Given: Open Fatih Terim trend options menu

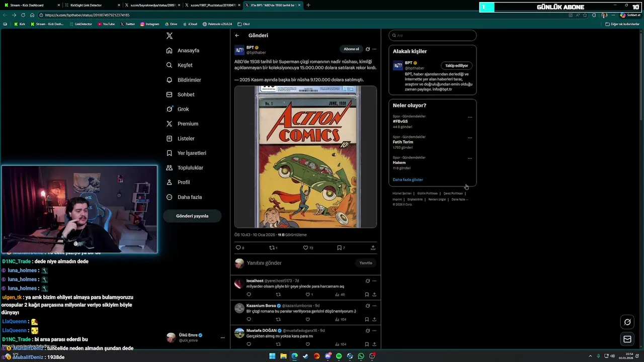Looking at the screenshot, I should point(470,138).
